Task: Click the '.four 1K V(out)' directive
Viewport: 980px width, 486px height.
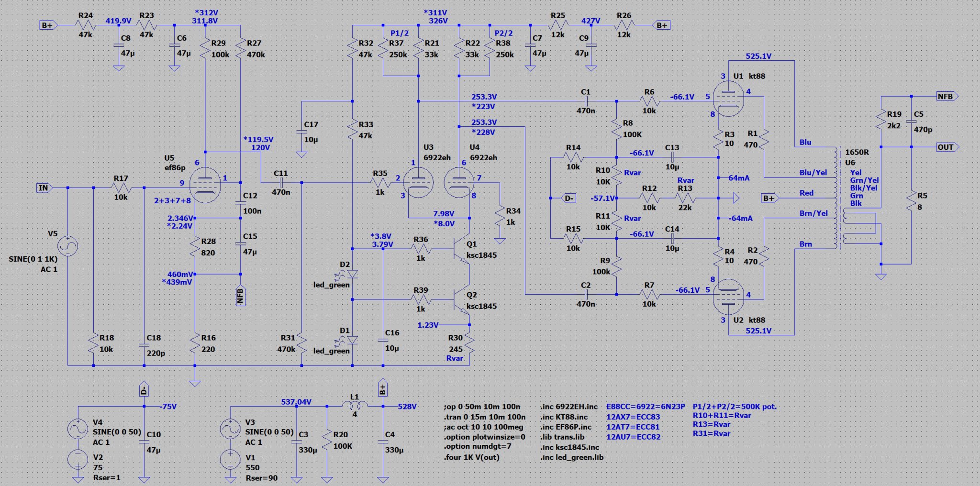Action: 472,457
